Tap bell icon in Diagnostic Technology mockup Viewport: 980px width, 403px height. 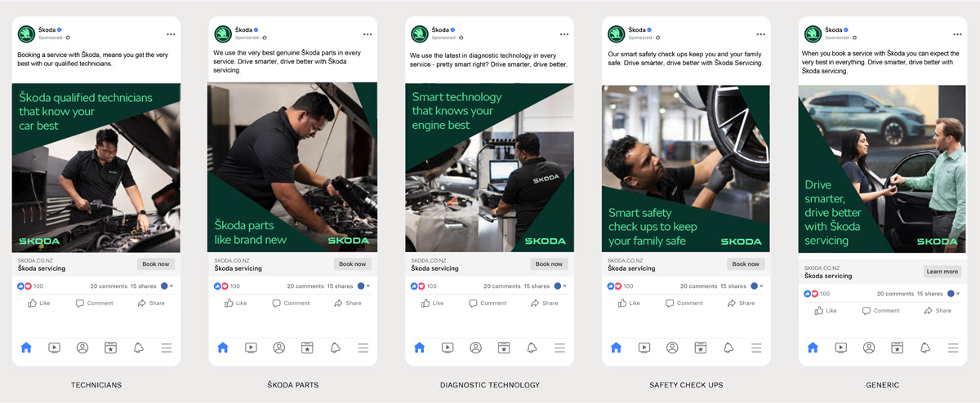click(x=532, y=348)
